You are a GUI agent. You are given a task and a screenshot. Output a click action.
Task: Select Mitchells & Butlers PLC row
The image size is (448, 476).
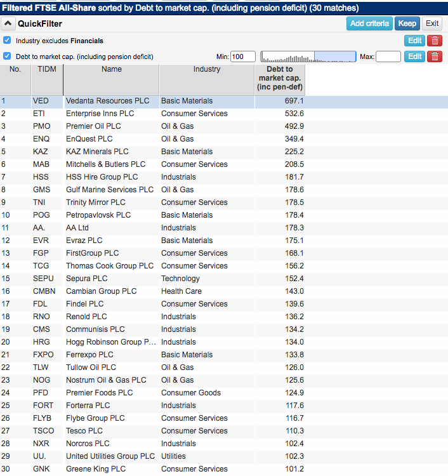(224, 164)
